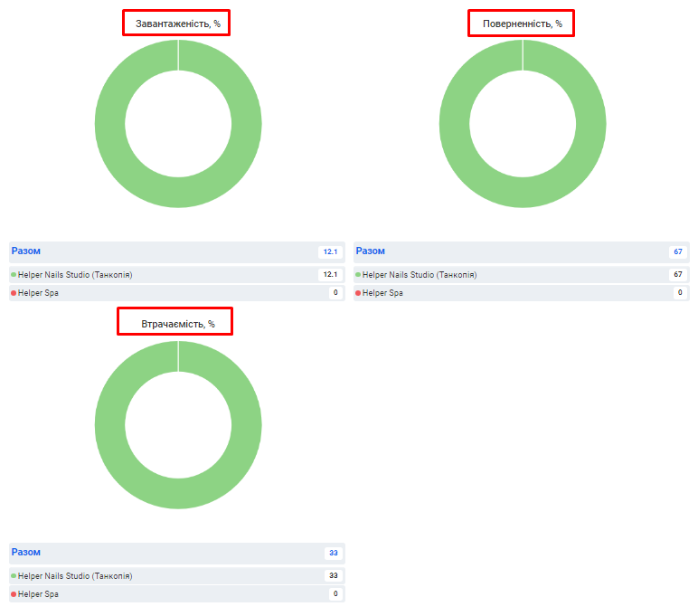Click the green dot beside Helper Nails Studio under Завантаженість
The width and height of the screenshot is (698, 616).
tap(14, 275)
